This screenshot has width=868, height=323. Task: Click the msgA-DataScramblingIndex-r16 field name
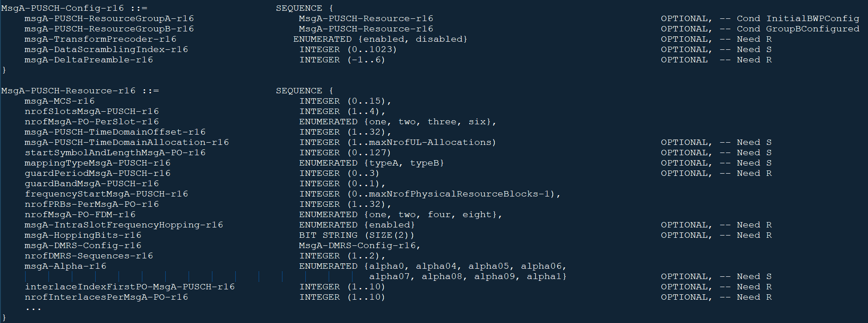point(106,49)
